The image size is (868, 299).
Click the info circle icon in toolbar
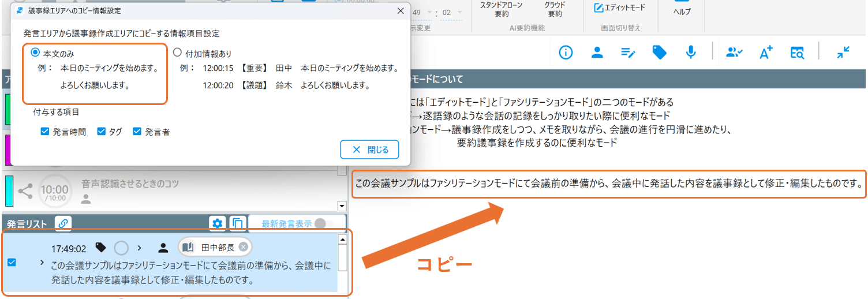566,53
